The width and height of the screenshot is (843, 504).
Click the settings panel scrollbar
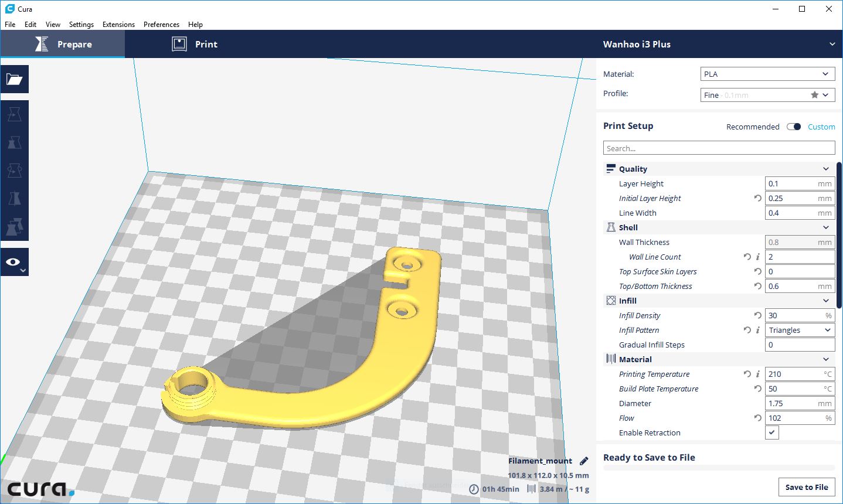tap(839, 234)
